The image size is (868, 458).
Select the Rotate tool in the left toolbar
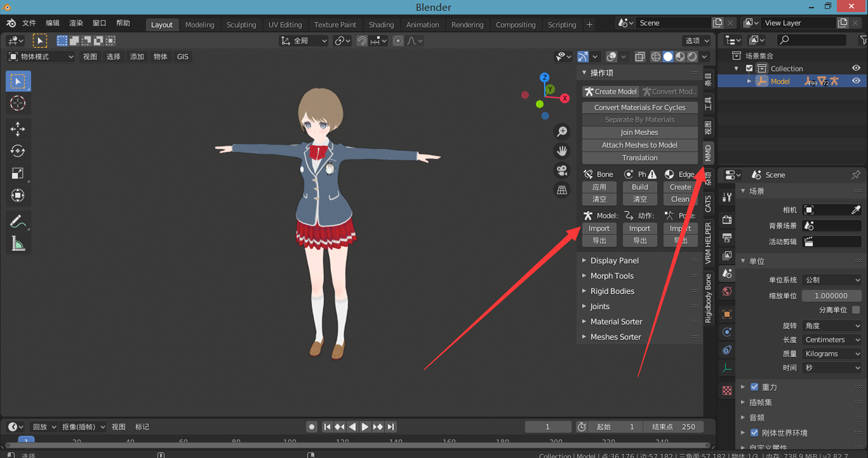pos(18,151)
